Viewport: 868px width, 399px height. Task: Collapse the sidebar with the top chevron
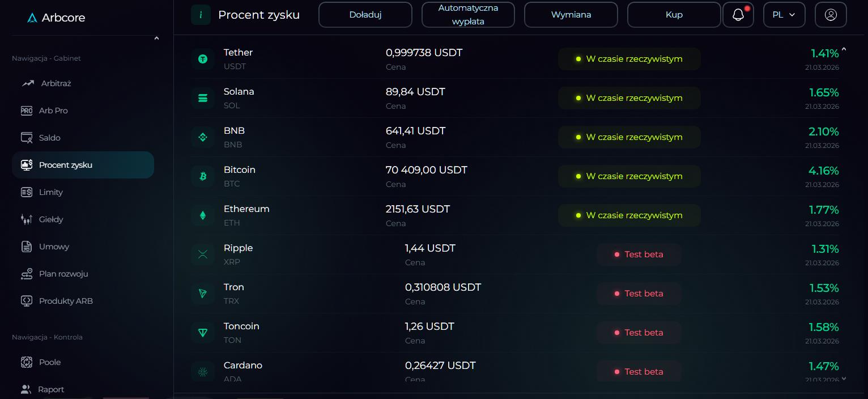pyautogui.click(x=156, y=39)
